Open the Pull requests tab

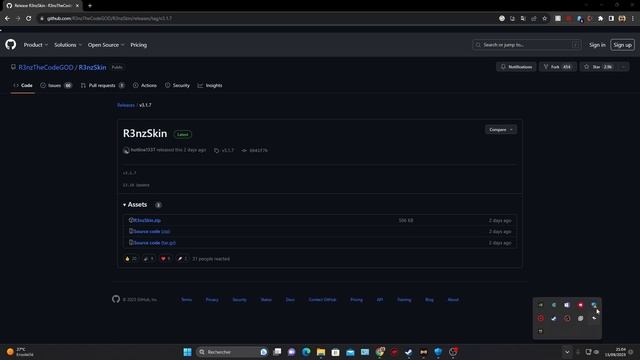pos(102,85)
